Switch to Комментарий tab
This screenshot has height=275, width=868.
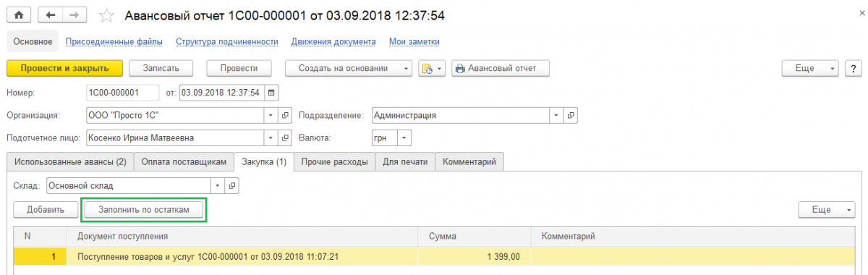469,162
